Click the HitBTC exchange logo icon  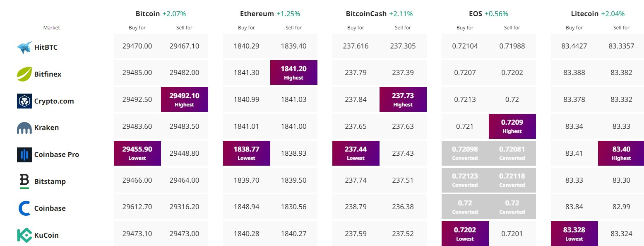coord(24,47)
